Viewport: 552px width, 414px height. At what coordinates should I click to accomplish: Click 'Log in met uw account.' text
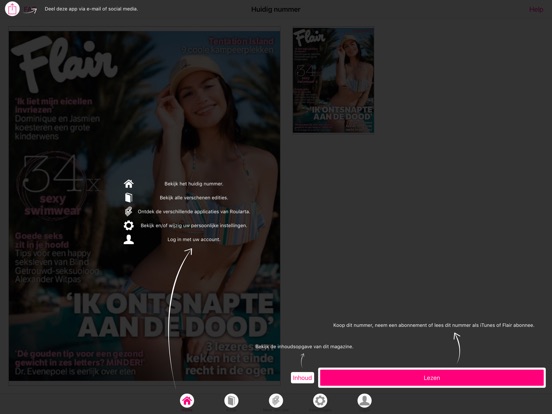194,239
